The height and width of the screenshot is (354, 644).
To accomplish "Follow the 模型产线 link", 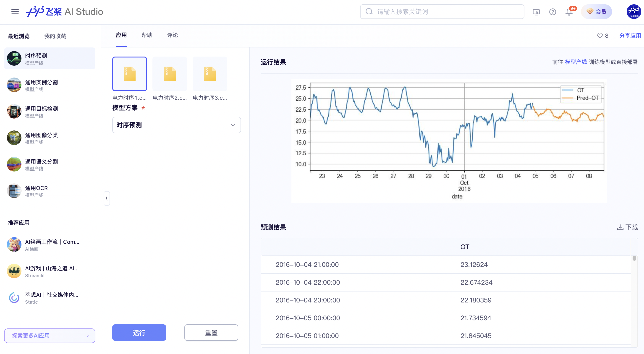I will click(x=576, y=62).
